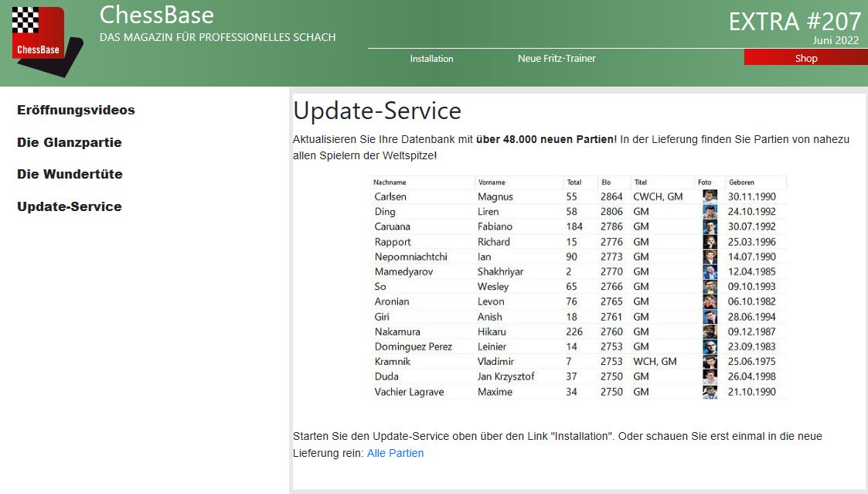The width and height of the screenshot is (868, 494).
Task: Open Neue Fritz-Trainer in the header
Action: [557, 59]
